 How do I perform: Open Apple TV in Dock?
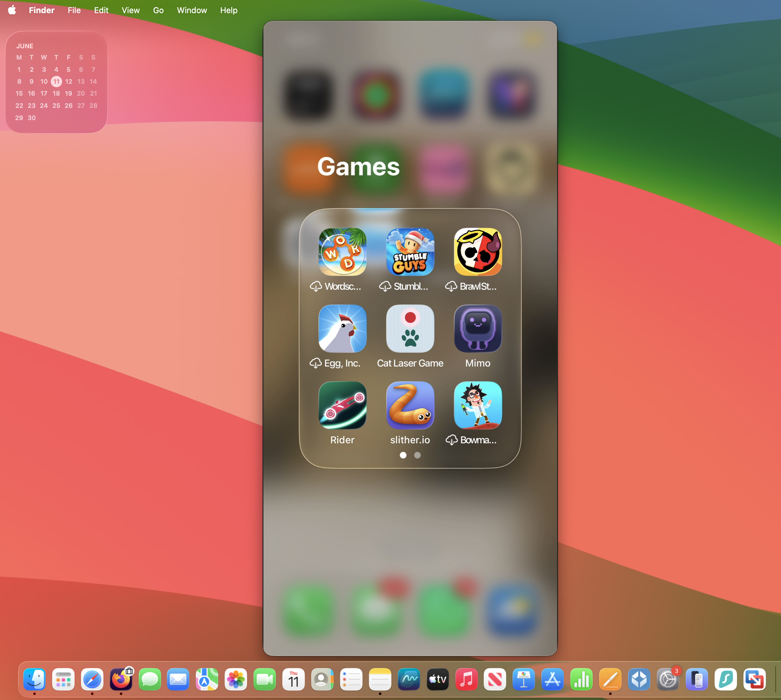pyautogui.click(x=438, y=679)
